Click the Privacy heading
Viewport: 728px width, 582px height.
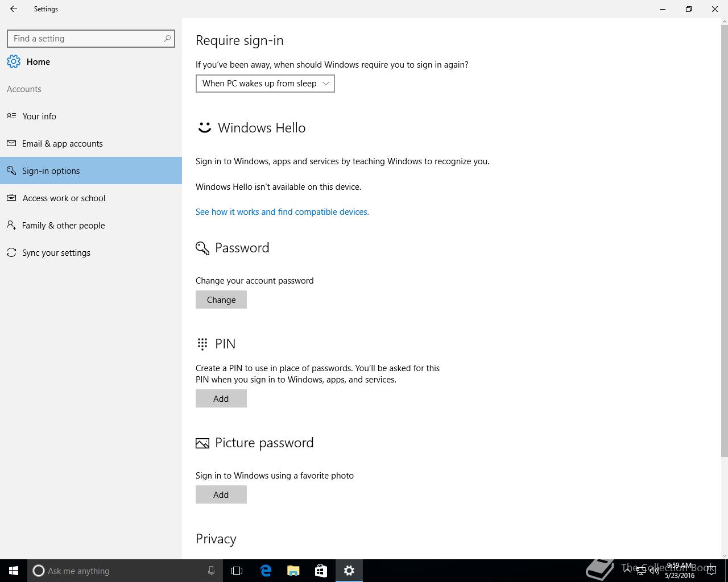(x=216, y=539)
